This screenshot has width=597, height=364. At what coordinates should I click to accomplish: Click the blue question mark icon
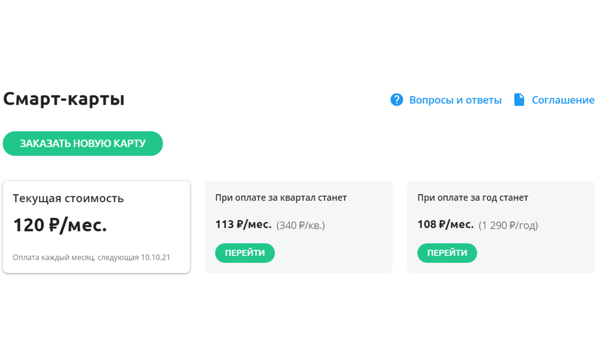[x=396, y=99]
